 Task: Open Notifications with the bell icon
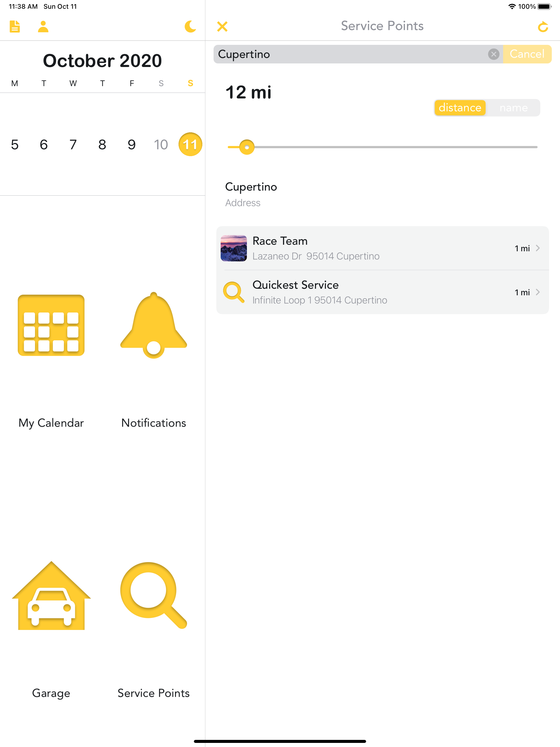(x=154, y=325)
